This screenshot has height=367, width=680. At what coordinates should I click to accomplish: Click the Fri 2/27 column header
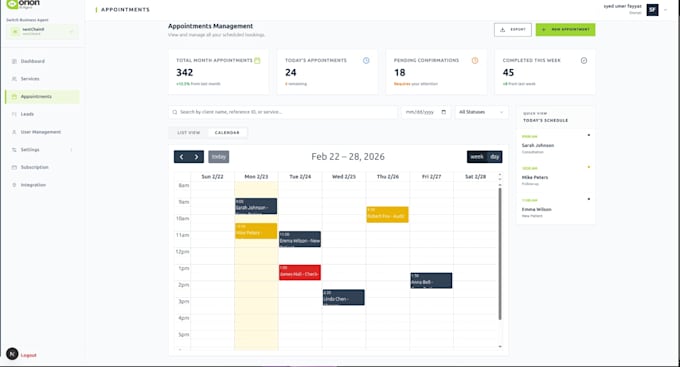(431, 177)
